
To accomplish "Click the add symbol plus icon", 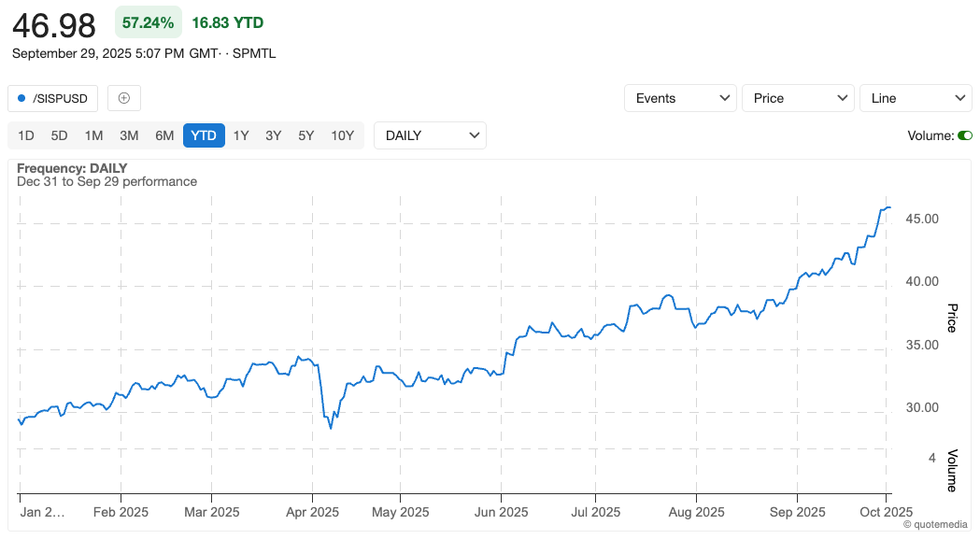I will [x=124, y=98].
